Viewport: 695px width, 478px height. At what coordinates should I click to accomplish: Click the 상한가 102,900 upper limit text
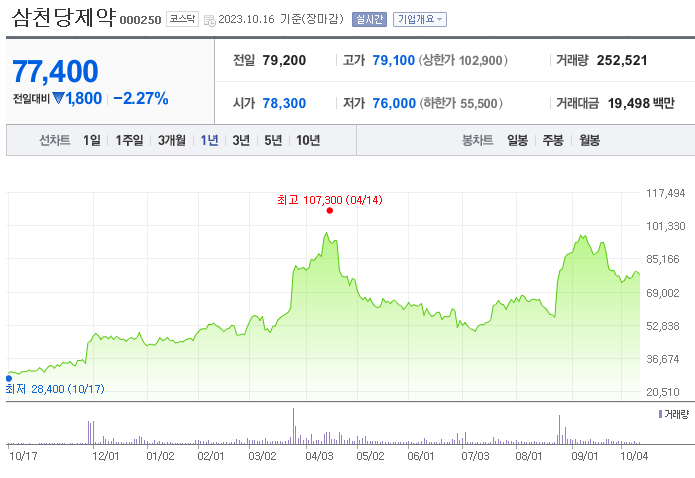click(463, 60)
